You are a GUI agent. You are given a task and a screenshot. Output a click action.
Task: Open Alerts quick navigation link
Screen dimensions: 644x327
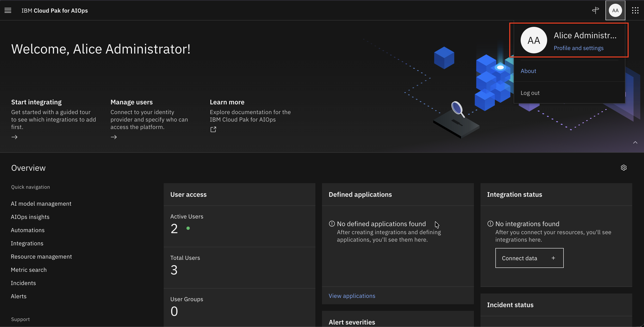click(18, 296)
